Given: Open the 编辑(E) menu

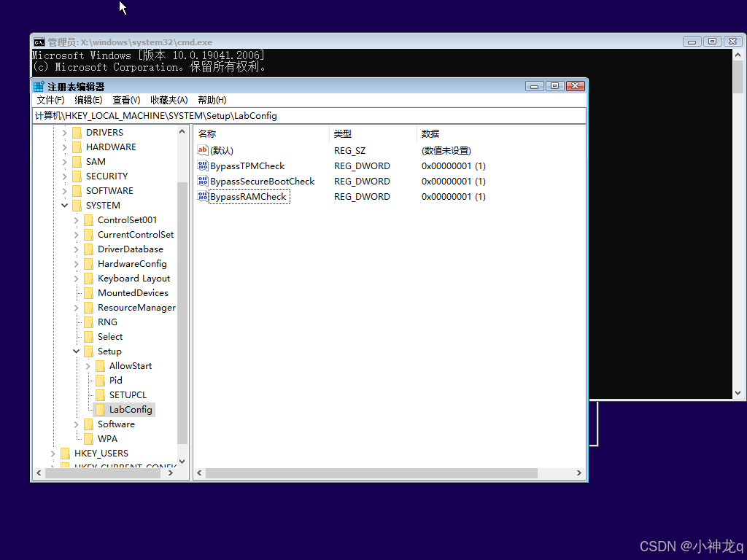Looking at the screenshot, I should pyautogui.click(x=88, y=100).
